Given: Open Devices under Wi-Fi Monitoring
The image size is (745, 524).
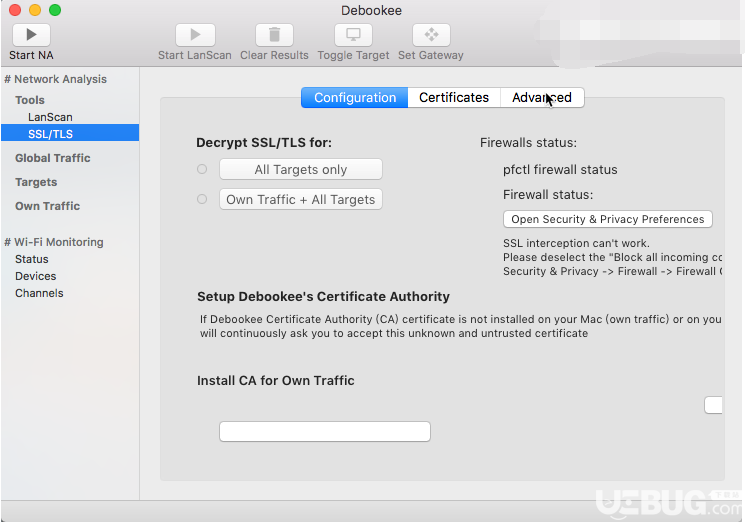Looking at the screenshot, I should pos(36,276).
